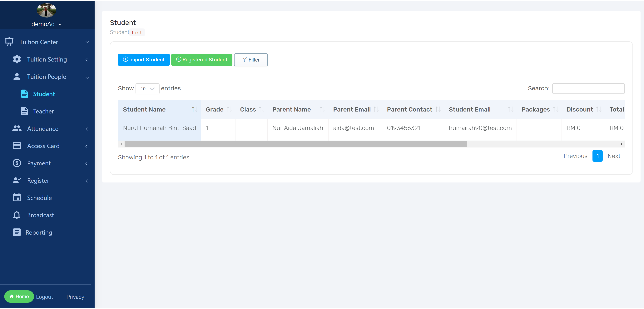Click the Logout link

(44, 297)
